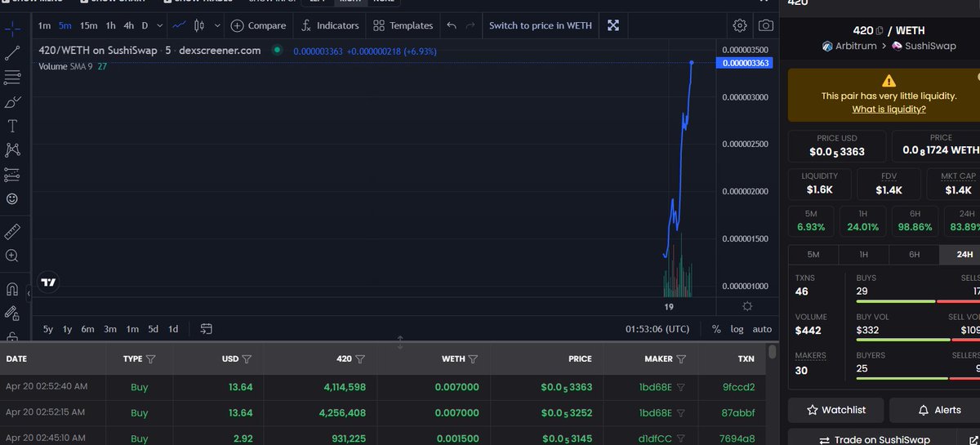
Task: Show 1H stats tab in side panel
Action: click(x=864, y=254)
